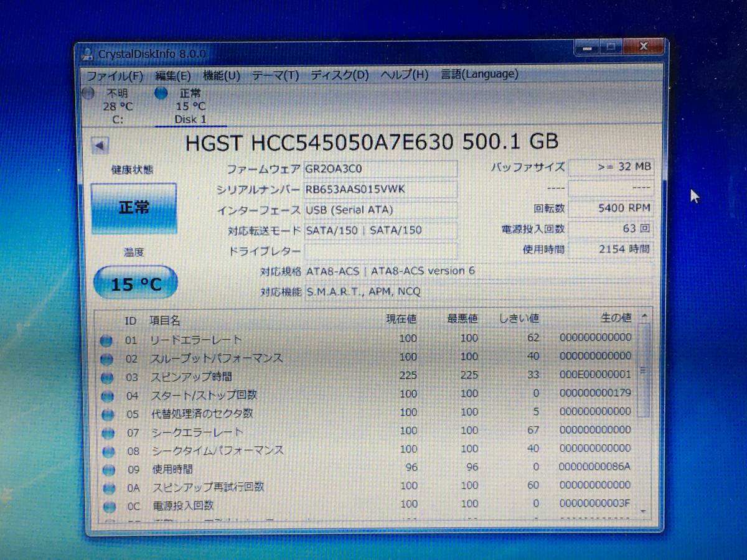This screenshot has width=747, height=560.
Task: Click the status orb for スタート/ストップ回数
Action: click(106, 396)
